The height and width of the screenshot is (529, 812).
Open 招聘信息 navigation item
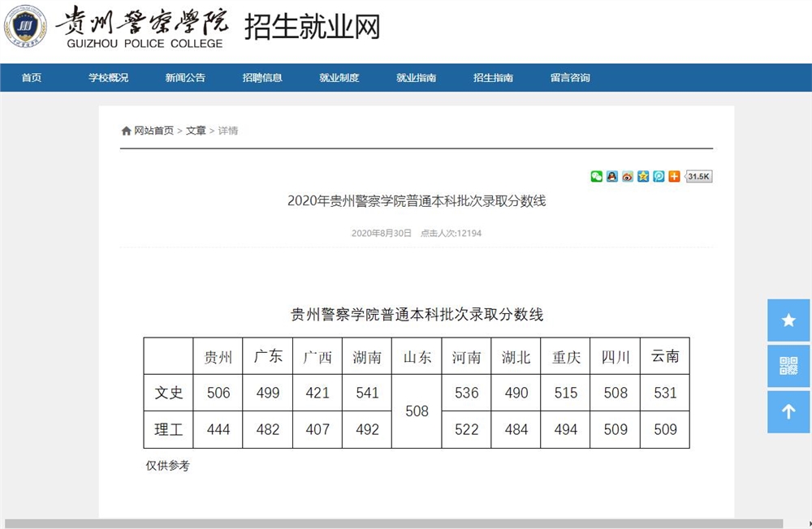262,78
